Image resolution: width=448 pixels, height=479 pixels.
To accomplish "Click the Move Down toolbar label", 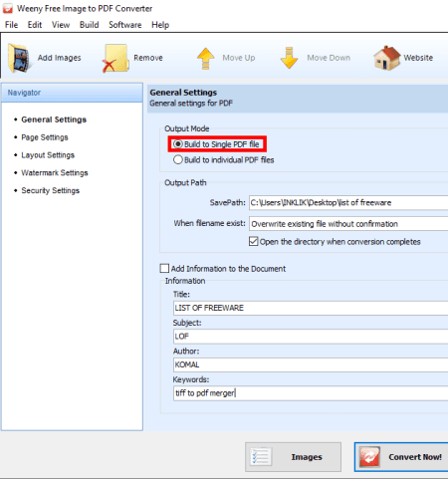I will [329, 58].
